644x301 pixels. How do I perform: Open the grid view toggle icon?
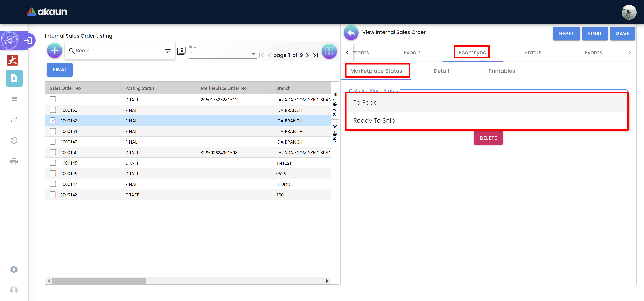coord(329,51)
